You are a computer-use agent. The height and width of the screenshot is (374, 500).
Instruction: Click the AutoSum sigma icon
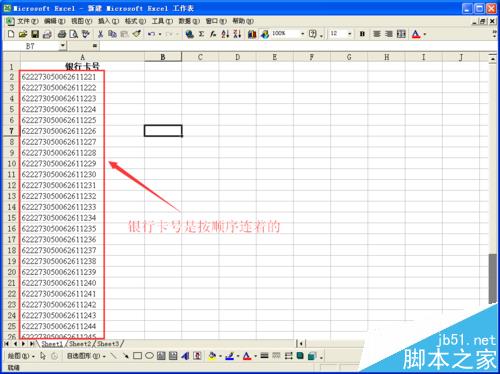pos(201,34)
